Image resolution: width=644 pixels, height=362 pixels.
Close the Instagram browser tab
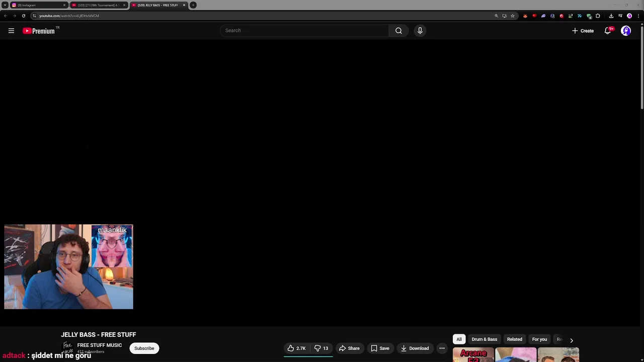pyautogui.click(x=64, y=5)
